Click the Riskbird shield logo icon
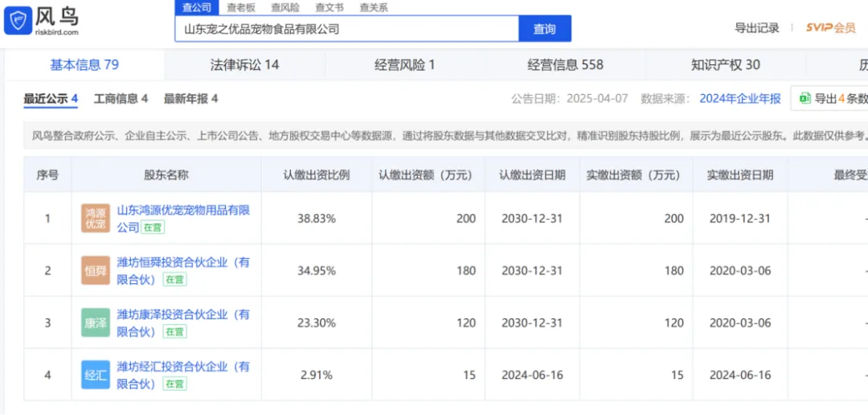The height and width of the screenshot is (415, 868). click(x=18, y=20)
